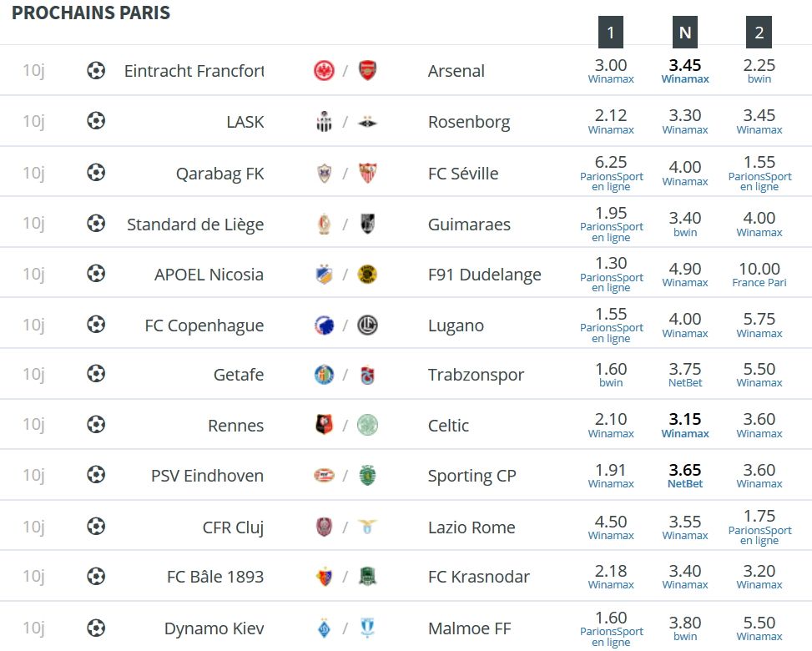Click the Sporting CP club crest
The image size is (812, 651).
click(368, 476)
